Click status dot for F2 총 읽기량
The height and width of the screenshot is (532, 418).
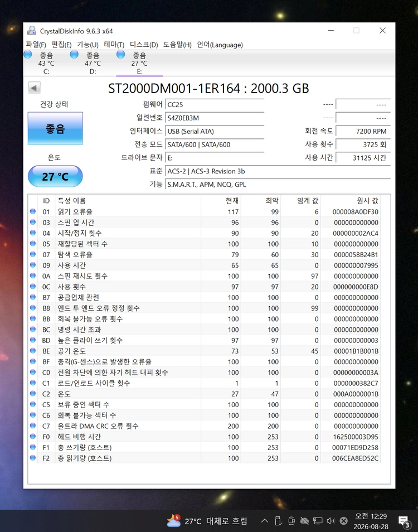click(33, 458)
